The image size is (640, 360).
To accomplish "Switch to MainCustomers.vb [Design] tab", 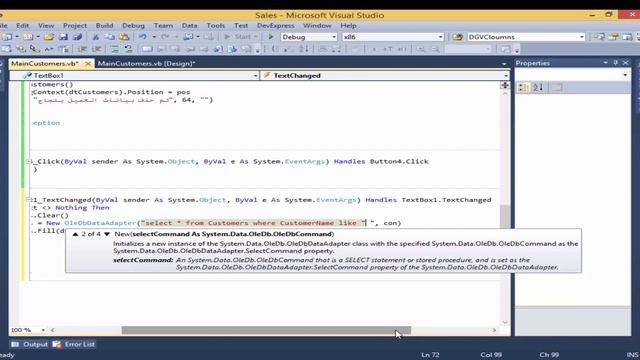I will pyautogui.click(x=147, y=64).
